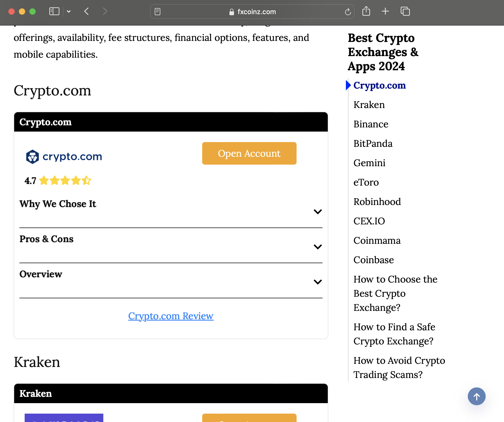Click the Kraken section heading
Viewport: 504px width, 422px height.
(37, 362)
